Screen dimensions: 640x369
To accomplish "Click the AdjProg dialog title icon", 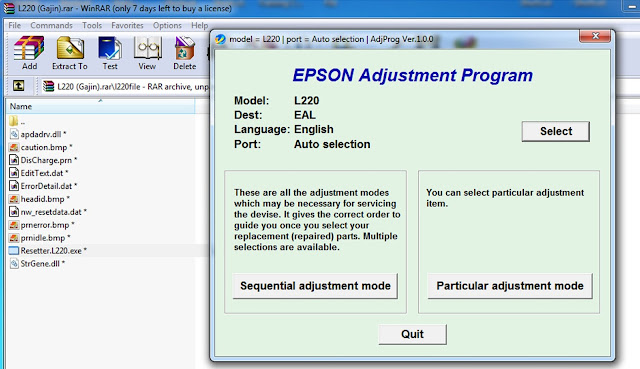I will pos(220,39).
